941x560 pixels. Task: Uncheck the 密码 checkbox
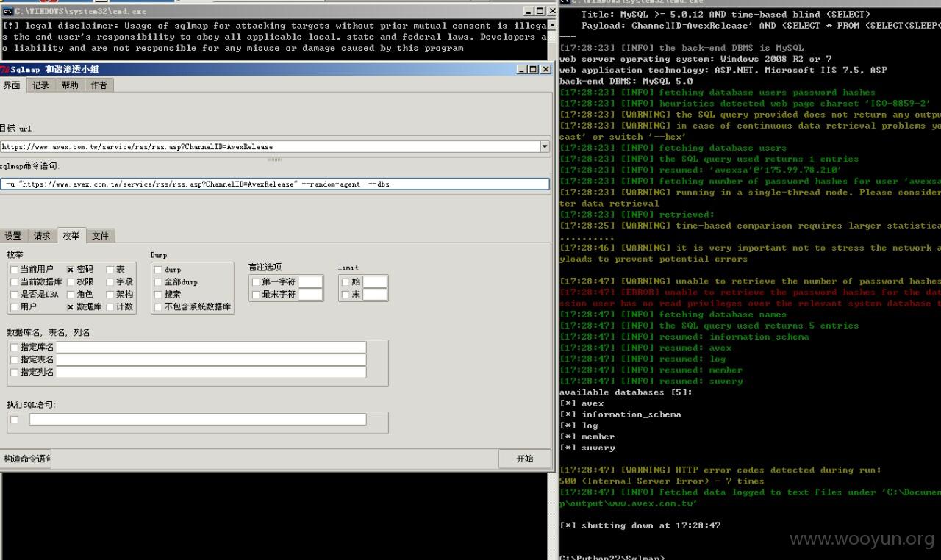coord(71,270)
